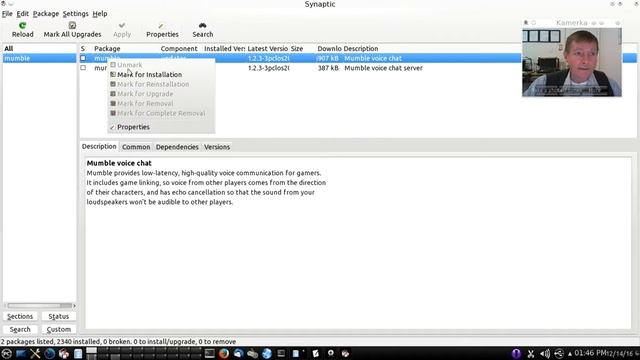Click Mark for Complete Removal menu entry
The height and width of the screenshot is (360, 640).
(x=161, y=113)
